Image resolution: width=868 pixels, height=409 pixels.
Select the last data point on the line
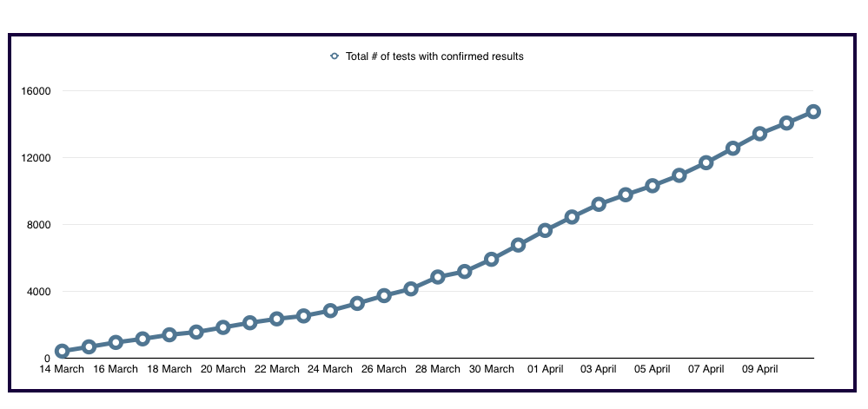click(813, 111)
